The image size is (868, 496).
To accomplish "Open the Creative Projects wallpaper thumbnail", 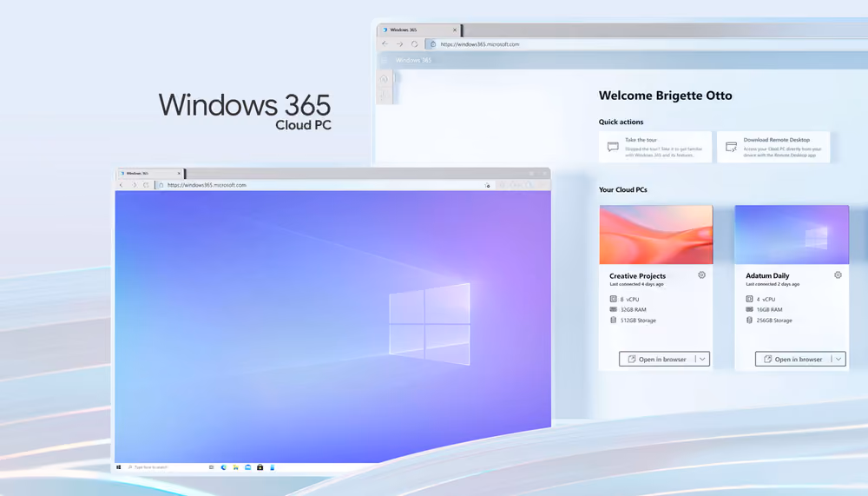I will pos(656,235).
